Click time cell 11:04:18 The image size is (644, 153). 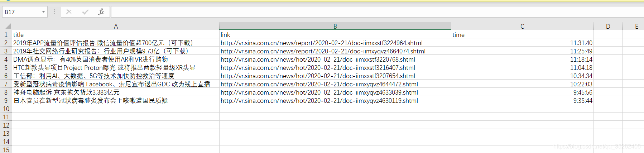pyautogui.click(x=522, y=68)
